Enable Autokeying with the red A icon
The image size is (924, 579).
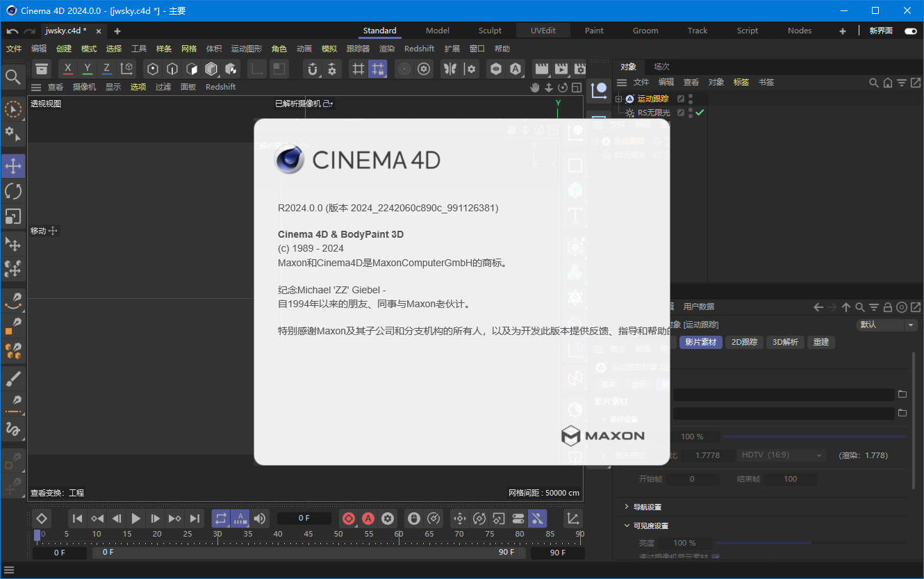pos(368,518)
